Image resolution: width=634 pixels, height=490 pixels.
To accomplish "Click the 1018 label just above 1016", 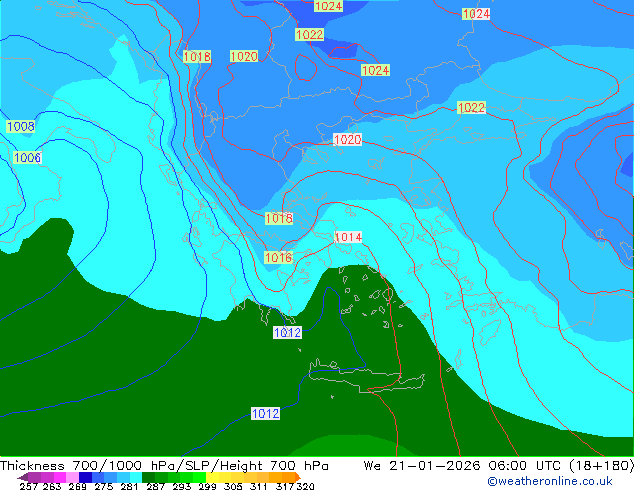I will coord(279,219).
